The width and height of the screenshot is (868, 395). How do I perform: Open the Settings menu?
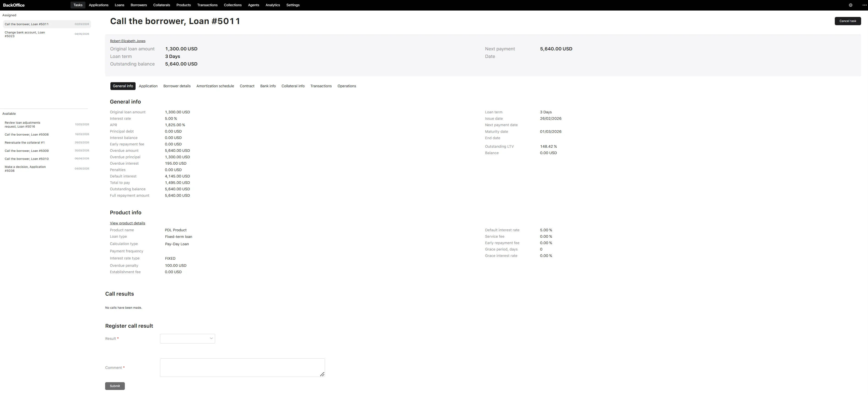pos(293,5)
